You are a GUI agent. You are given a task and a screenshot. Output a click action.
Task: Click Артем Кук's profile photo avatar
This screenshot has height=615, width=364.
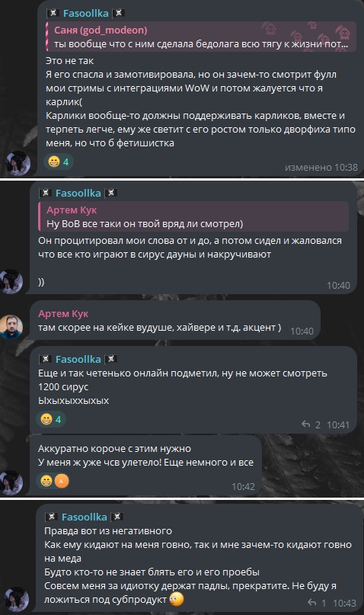11,327
